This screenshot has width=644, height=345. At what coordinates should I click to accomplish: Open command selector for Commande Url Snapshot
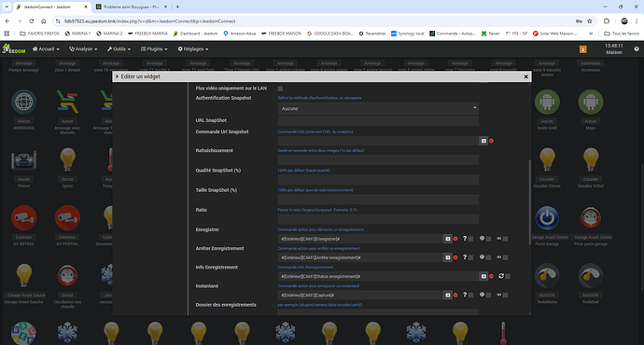(483, 141)
